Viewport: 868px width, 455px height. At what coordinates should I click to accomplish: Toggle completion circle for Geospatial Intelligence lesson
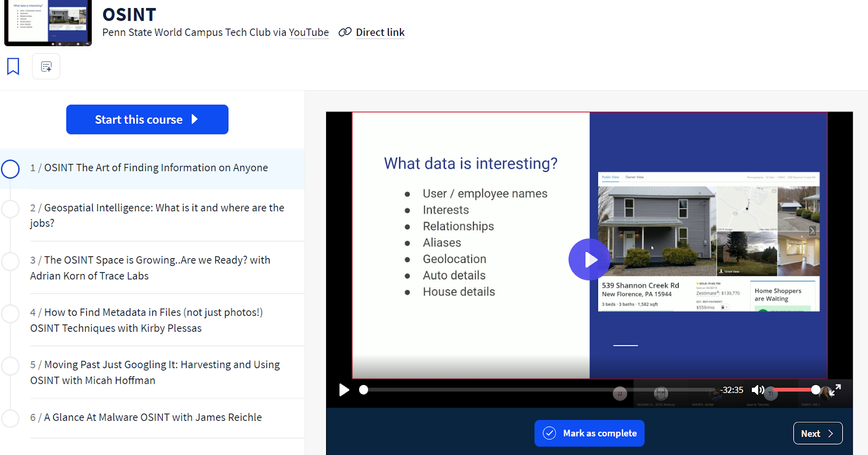point(10,209)
